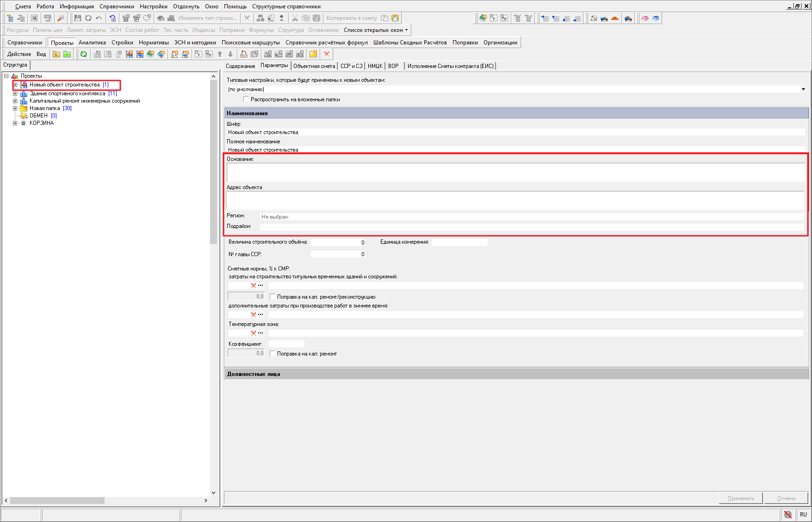The width and height of the screenshot is (812, 522).
Task: Check the 'Поправка на кап. ремонт' checkbox
Action: pos(273,354)
